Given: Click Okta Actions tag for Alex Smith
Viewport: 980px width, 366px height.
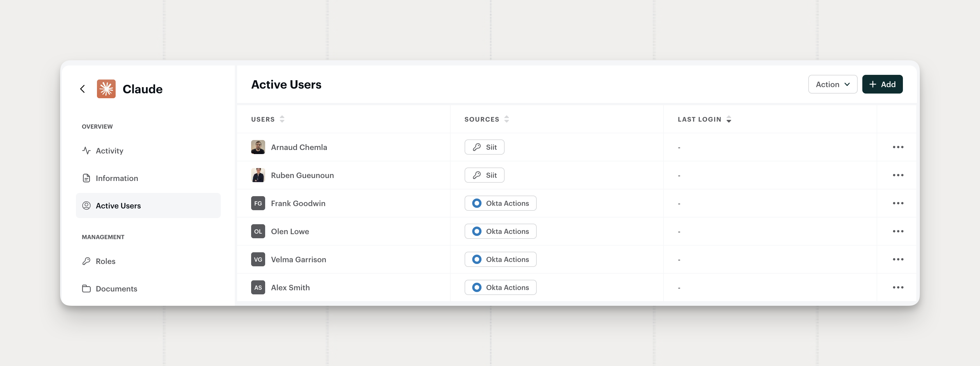Looking at the screenshot, I should pyautogui.click(x=500, y=288).
